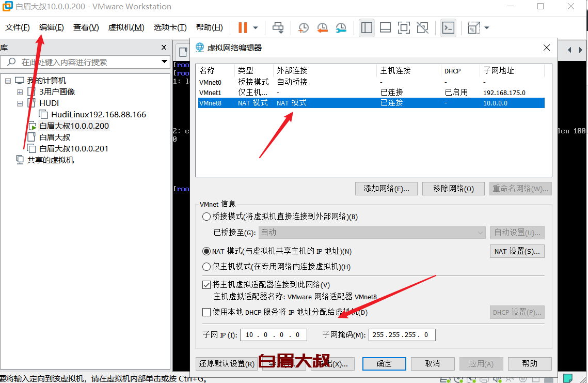
Task: Click the 子网掩码 input field
Action: [402, 334]
